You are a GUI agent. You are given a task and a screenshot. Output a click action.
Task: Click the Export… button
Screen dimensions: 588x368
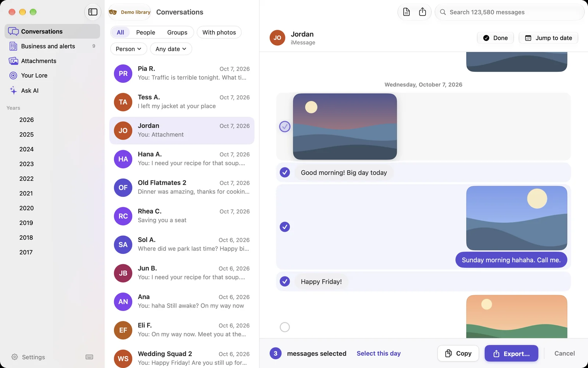[512, 353]
